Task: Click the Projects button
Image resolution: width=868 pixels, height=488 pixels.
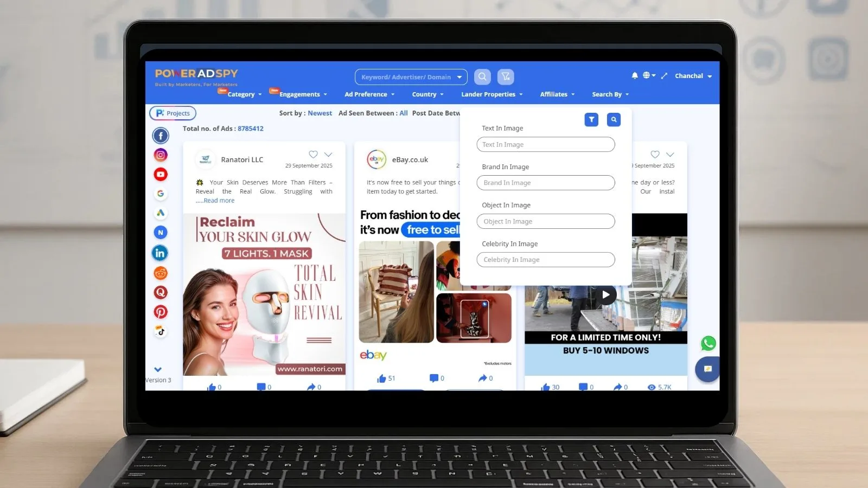Action: [173, 113]
